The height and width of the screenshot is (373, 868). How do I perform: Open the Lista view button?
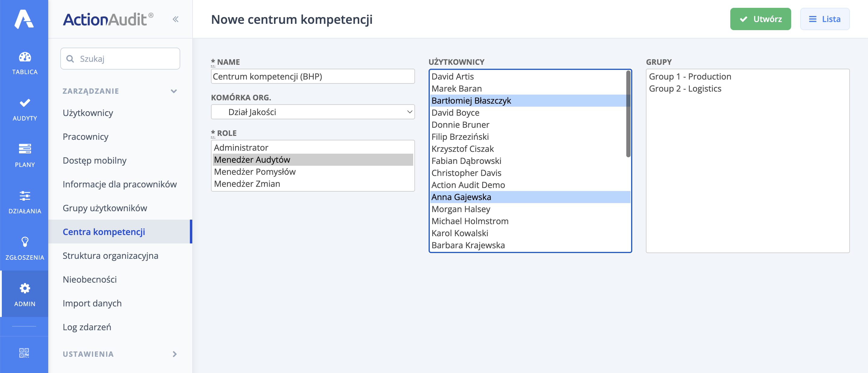click(825, 19)
